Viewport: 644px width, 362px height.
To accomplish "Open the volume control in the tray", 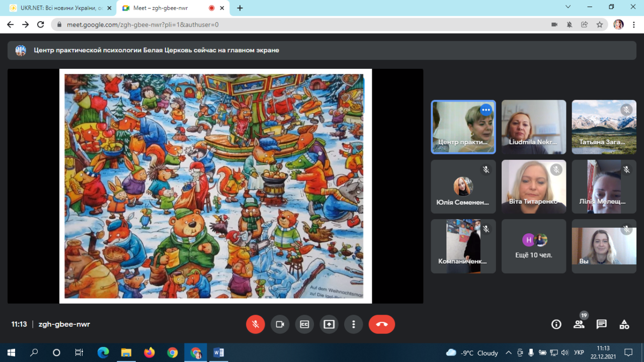I will (x=565, y=353).
